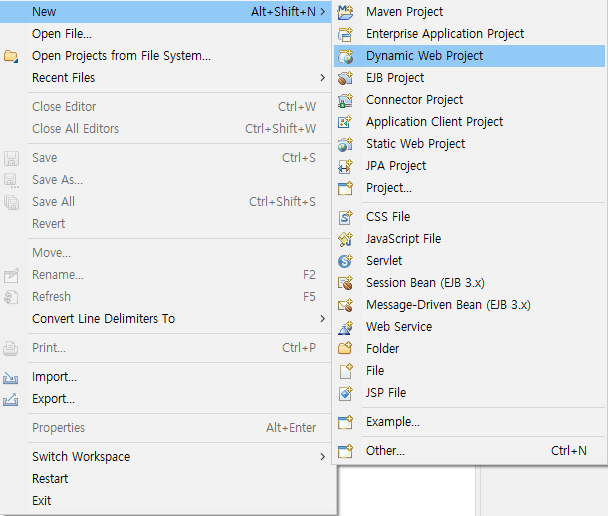Pick Enterprise Application Project
The image size is (608, 516).
(469, 34)
